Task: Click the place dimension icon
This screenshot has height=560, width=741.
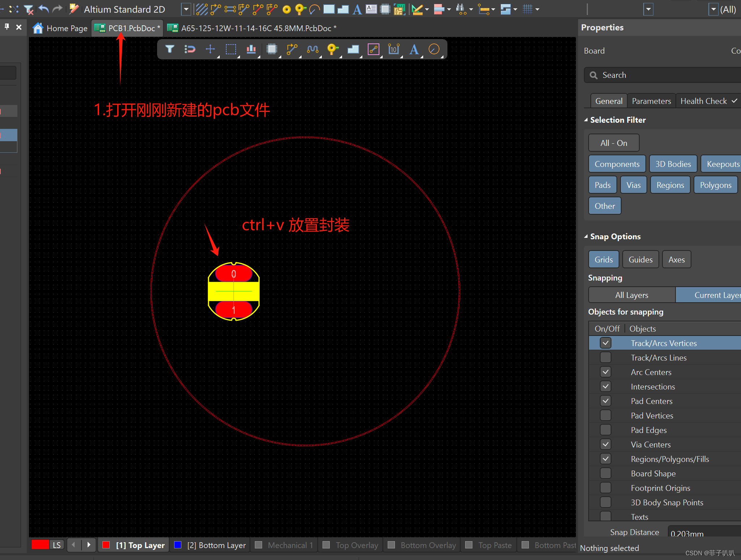Action: (x=393, y=49)
